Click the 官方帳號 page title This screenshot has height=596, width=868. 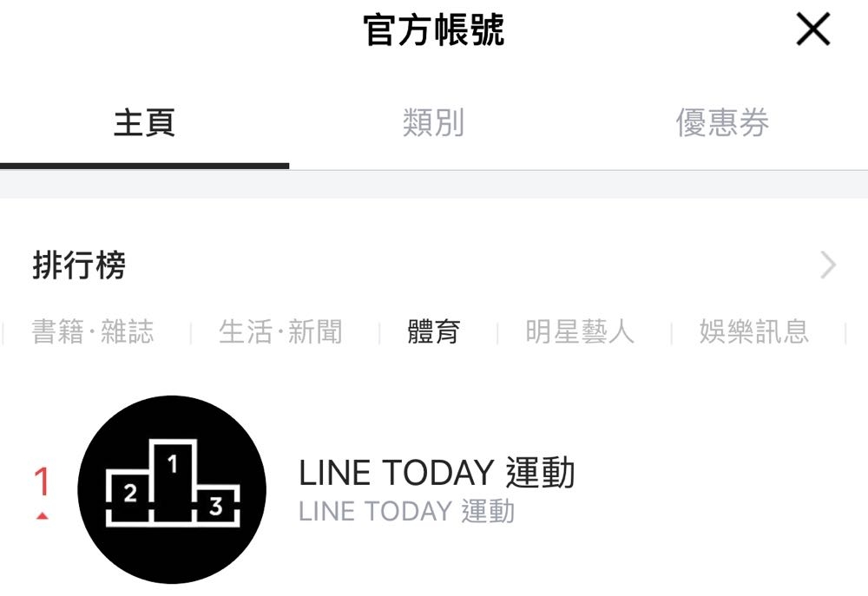(434, 29)
